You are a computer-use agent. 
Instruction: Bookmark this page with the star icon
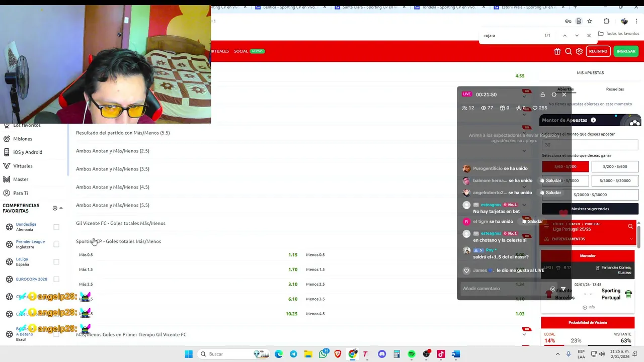[x=590, y=21]
